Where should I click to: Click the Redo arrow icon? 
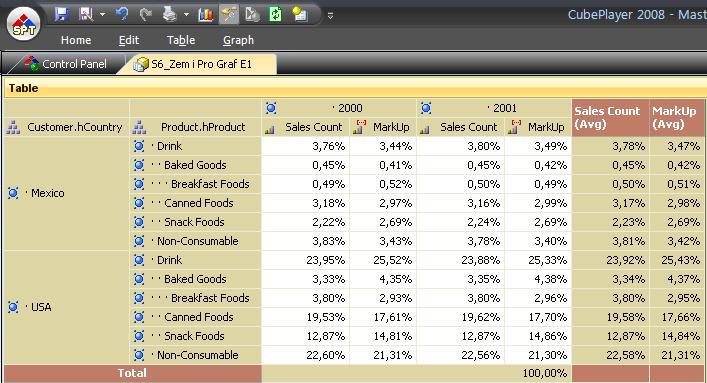(x=145, y=14)
